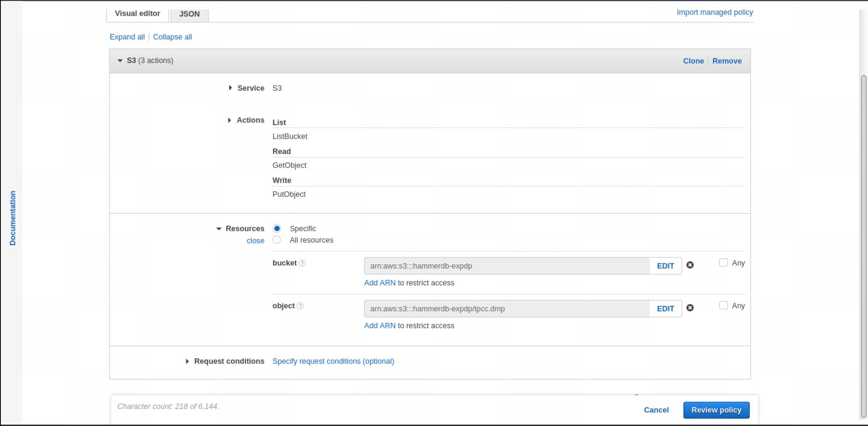Screen dimensions: 868x426
Task: Check the Any checkbox for object
Action: 723,305
